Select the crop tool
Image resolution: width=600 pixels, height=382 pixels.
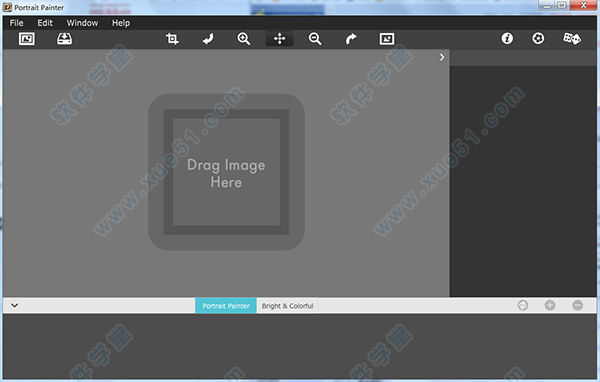tap(172, 39)
